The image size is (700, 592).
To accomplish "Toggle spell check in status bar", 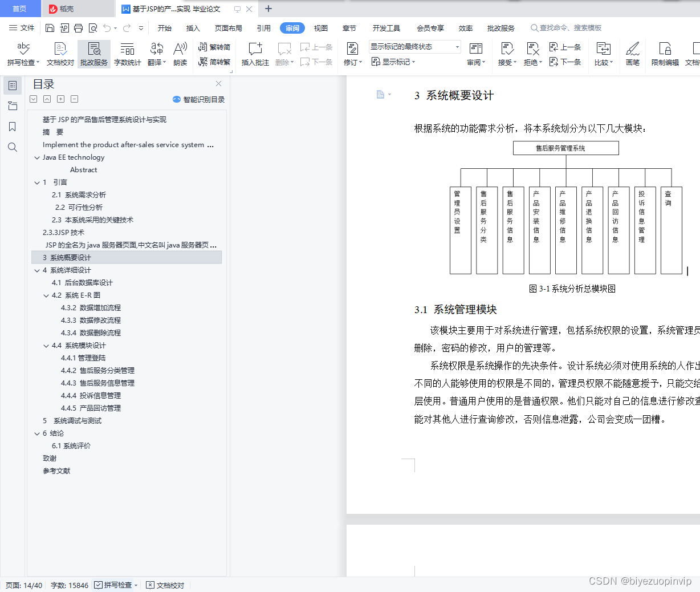I will [x=116, y=585].
